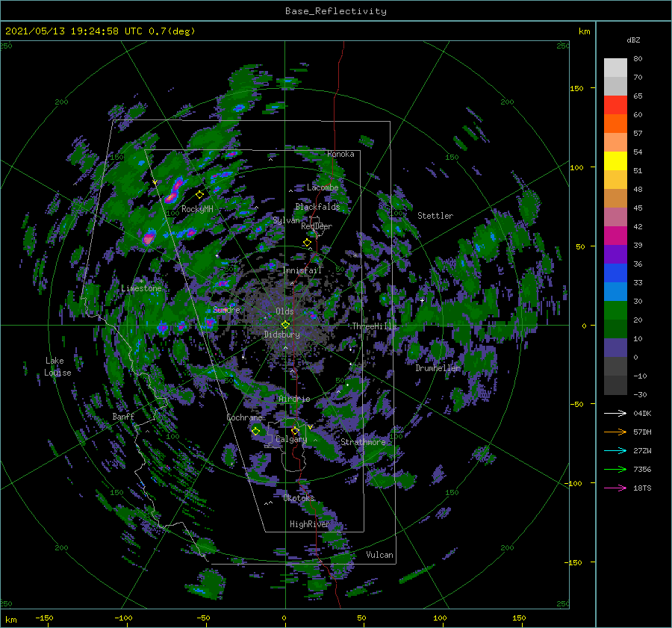Viewport: 672px width, 628px height.
Task: Select the top light gray 80 dBZ swatch
Action: (615, 68)
